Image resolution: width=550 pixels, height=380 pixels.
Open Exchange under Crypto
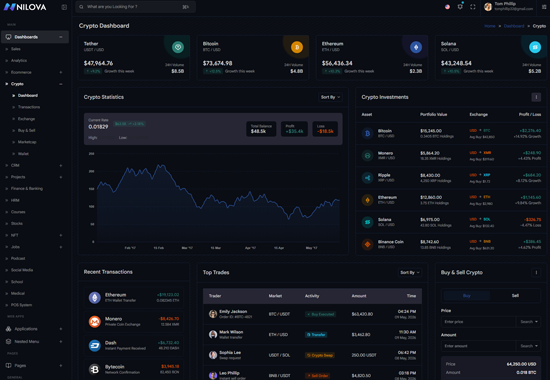point(26,119)
